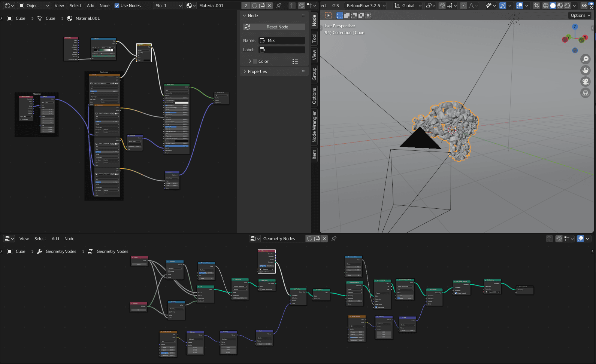The width and height of the screenshot is (596, 364).
Task: Choose set-new-selection box select mode
Action: pos(339,15)
